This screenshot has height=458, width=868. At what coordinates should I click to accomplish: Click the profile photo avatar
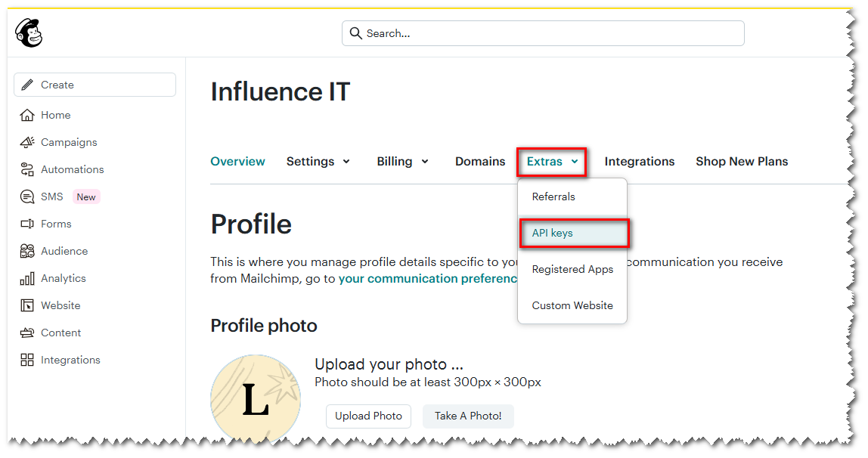(256, 397)
